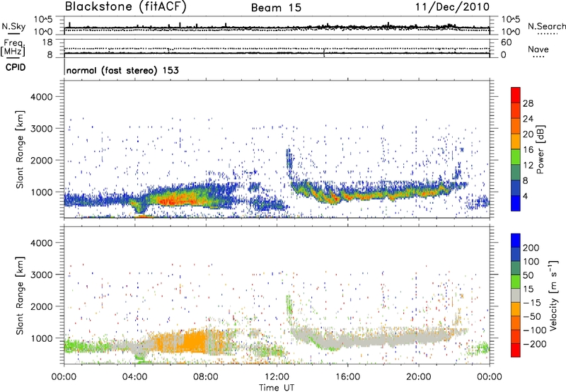Click the '04:00' time axis tick
Screen dimensions: 566x392
(134, 377)
